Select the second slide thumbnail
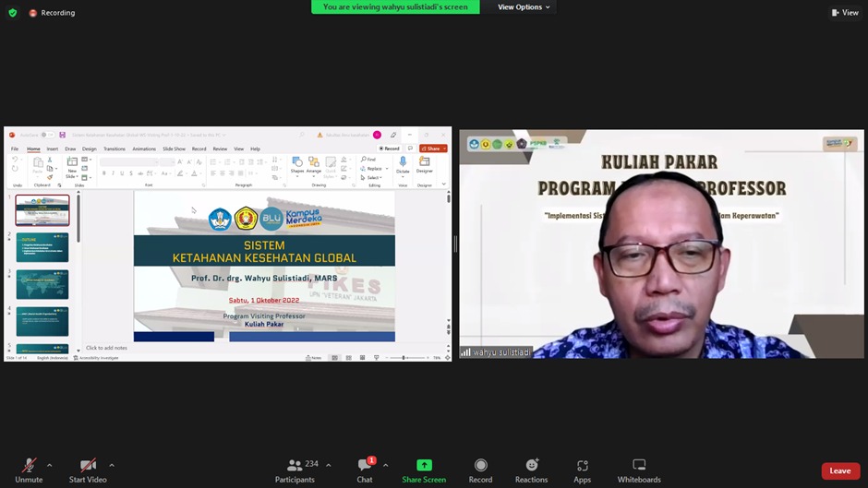868x488 pixels. [42, 247]
